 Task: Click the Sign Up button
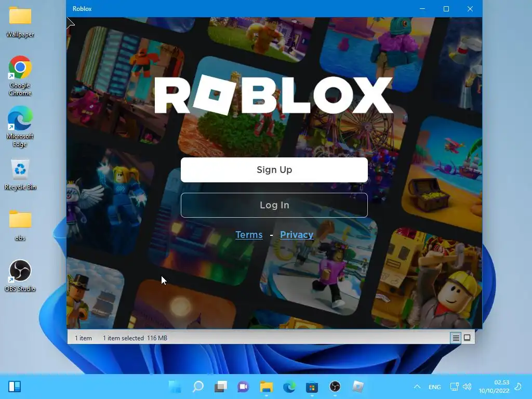(274, 170)
